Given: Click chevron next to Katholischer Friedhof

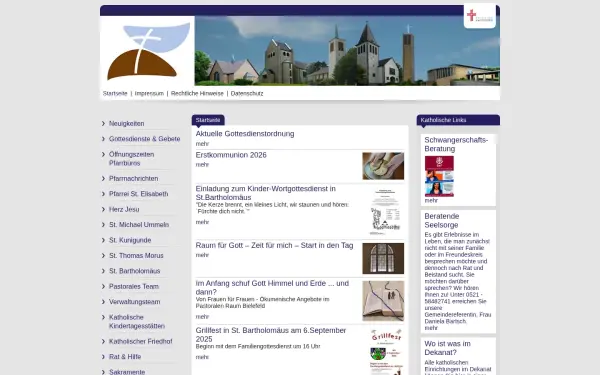Looking at the screenshot, I should pos(103,341).
